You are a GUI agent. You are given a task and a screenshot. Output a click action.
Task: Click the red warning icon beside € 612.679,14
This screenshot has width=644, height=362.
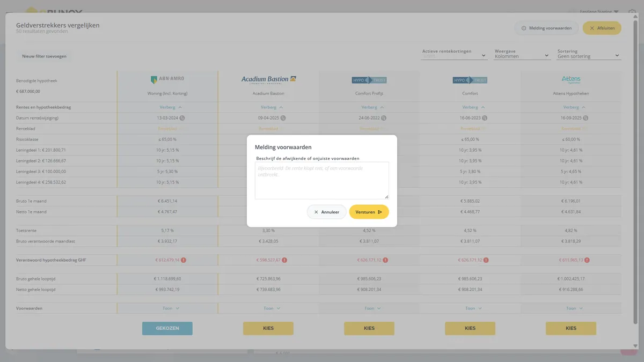184,260
